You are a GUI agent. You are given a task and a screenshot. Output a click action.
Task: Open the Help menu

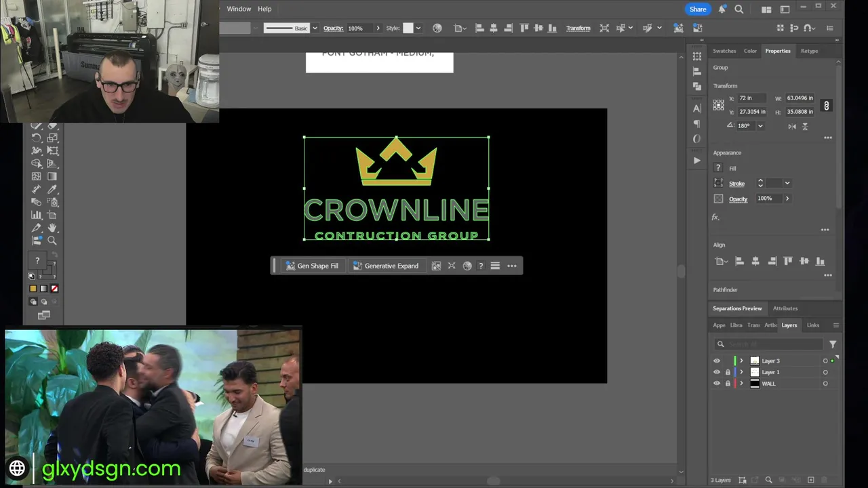(x=264, y=9)
